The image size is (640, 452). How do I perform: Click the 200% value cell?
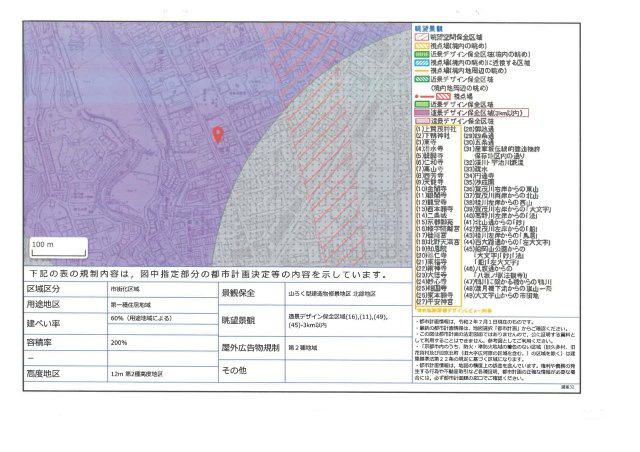tap(162, 343)
